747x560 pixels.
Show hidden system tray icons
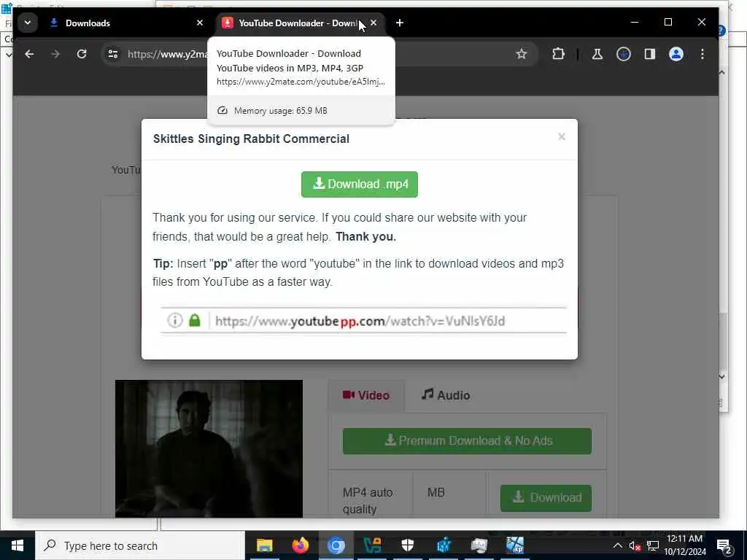617,545
